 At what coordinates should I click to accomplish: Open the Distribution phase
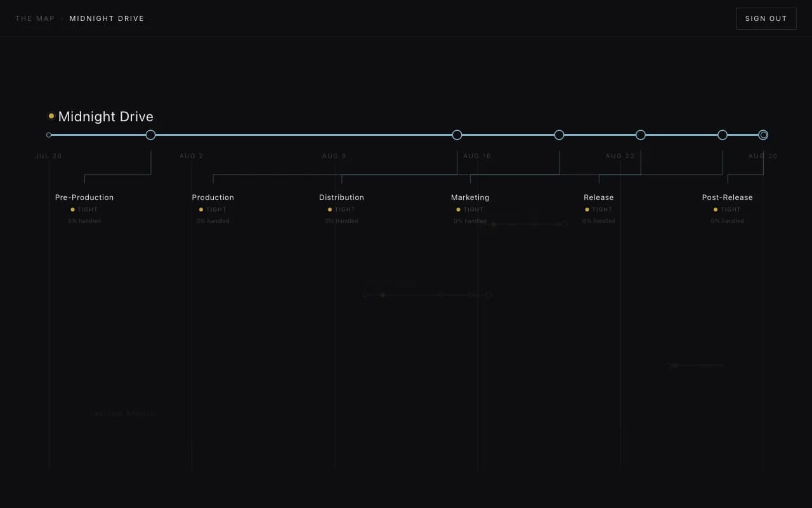(x=341, y=197)
